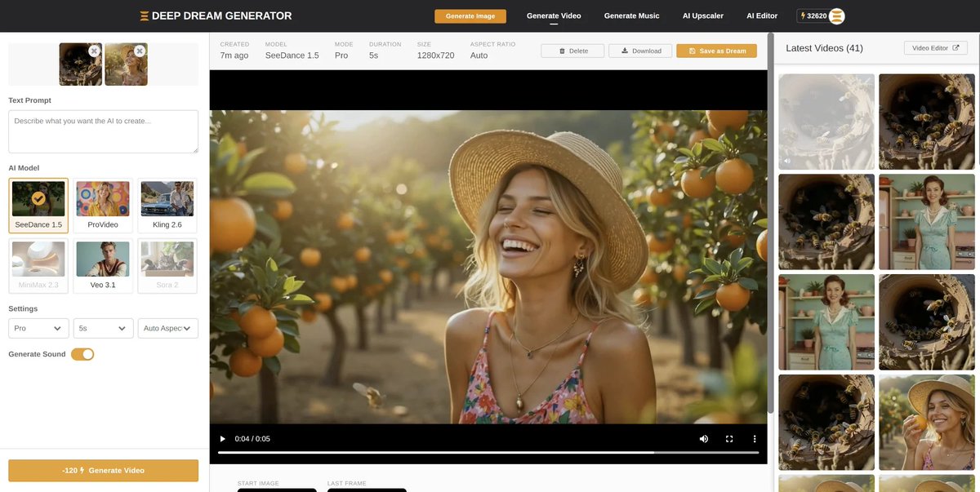The image size is (980, 492).
Task: Click the Generate Image button
Action: coord(470,16)
